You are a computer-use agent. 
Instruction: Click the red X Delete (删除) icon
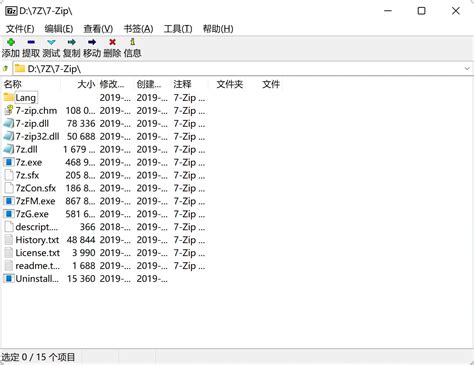pyautogui.click(x=112, y=42)
